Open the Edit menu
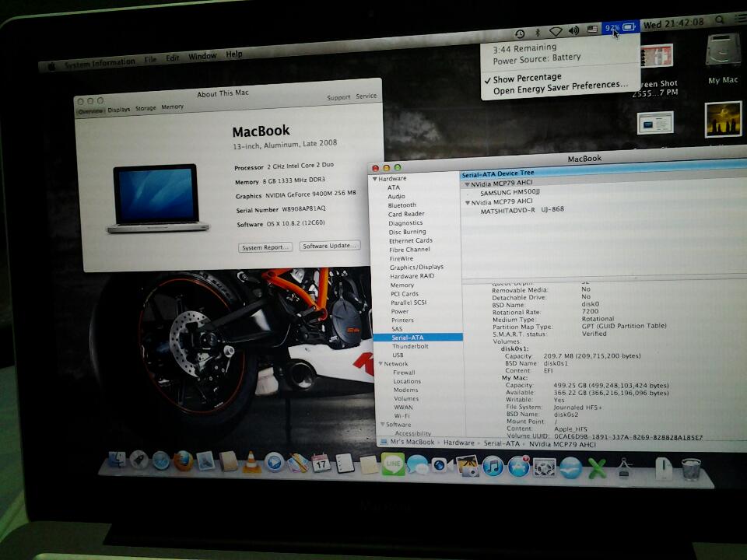 tap(173, 58)
